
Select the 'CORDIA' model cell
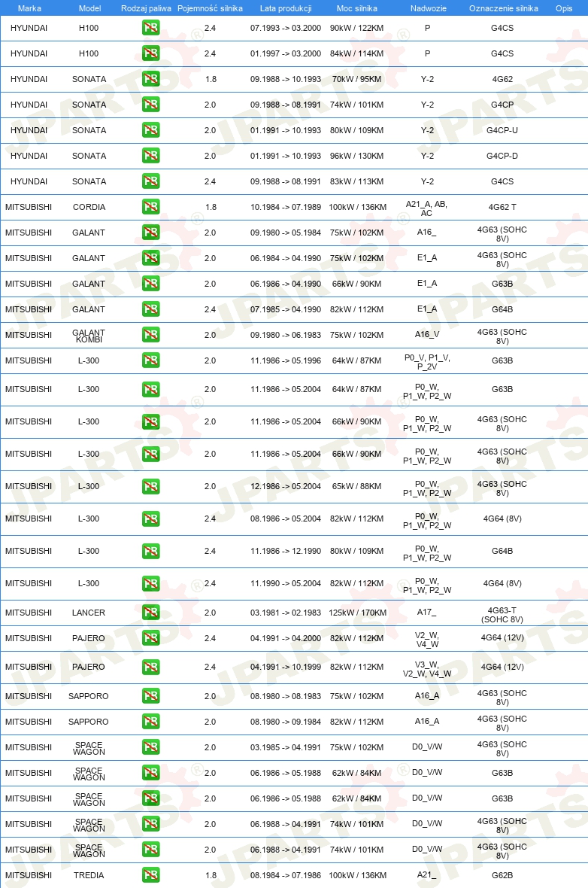tap(89, 207)
